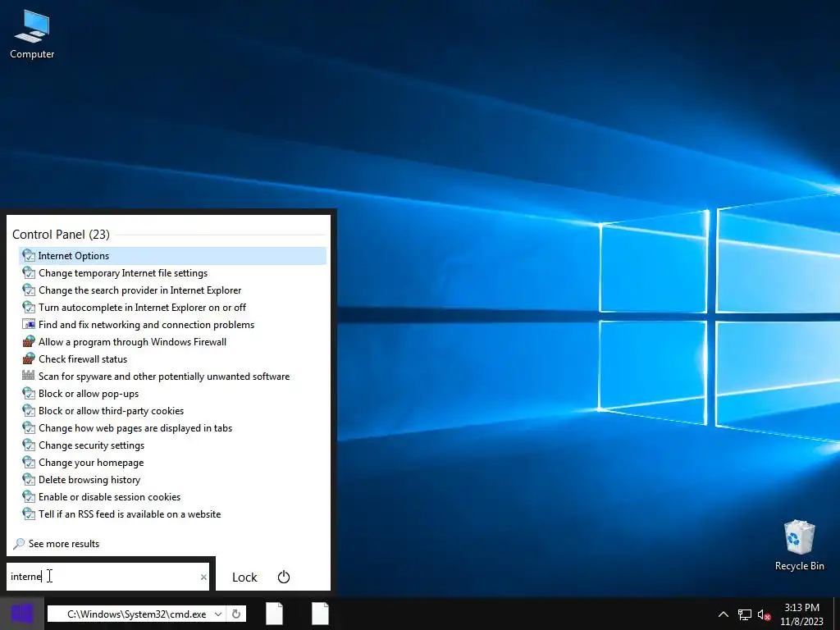Click the second blank document taskbar icon
The height and width of the screenshot is (630, 840).
click(321, 614)
